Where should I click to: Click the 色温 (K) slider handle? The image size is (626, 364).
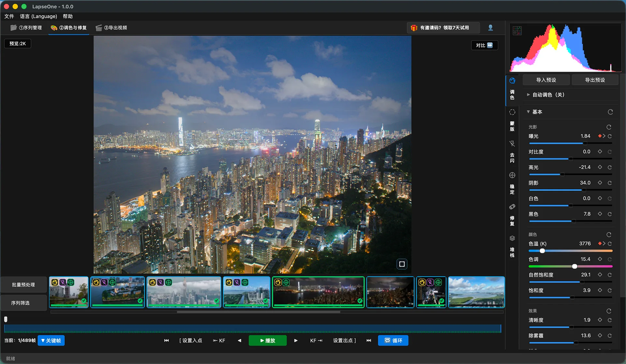point(542,251)
